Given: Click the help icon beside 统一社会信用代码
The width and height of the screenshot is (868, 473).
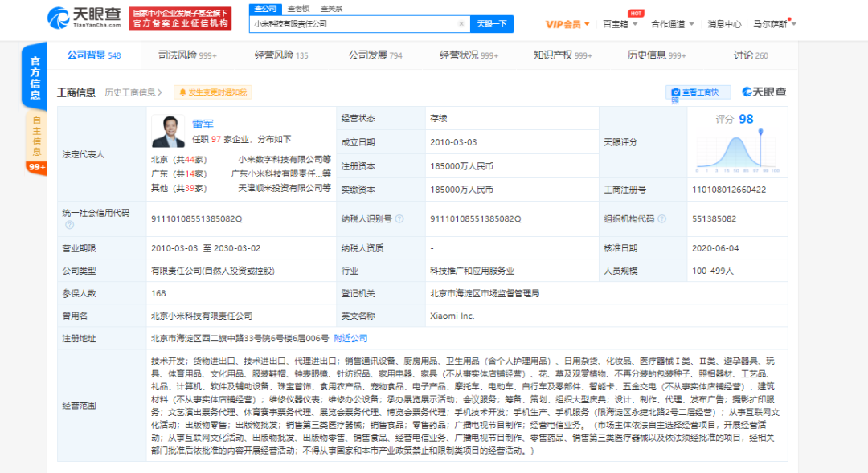Looking at the screenshot, I should click(69, 225).
